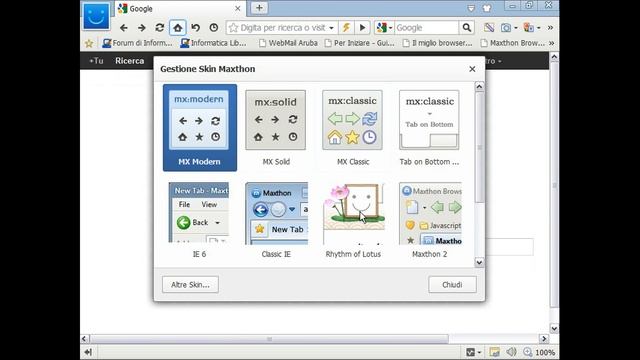Click the Maxthon smiley logo button

tap(96, 17)
